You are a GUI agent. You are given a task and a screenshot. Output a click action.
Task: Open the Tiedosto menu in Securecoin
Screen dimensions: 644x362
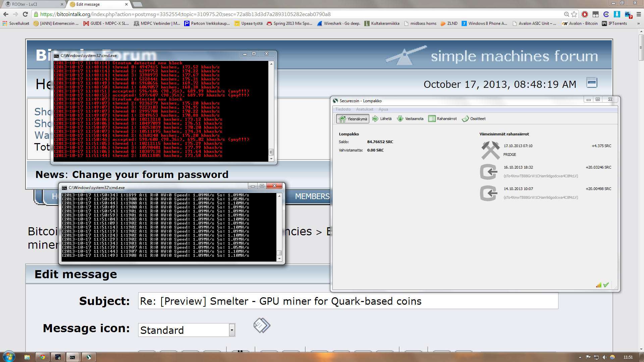(343, 109)
